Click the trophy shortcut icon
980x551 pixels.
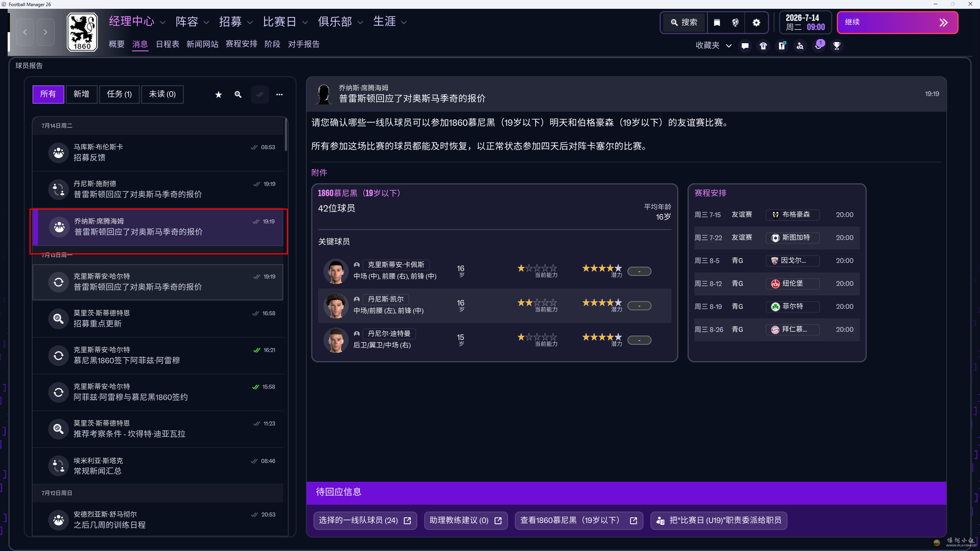837,46
